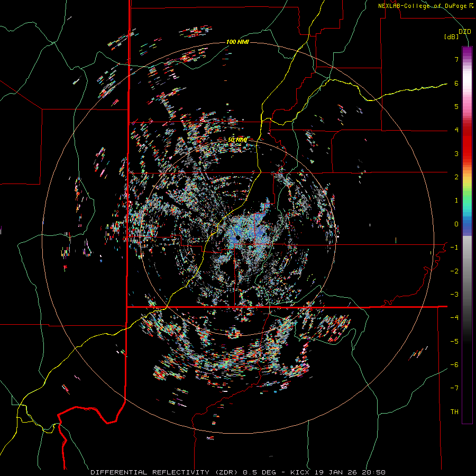Click the scale value 5
Viewport: 476px width, 476px height.
456,106
